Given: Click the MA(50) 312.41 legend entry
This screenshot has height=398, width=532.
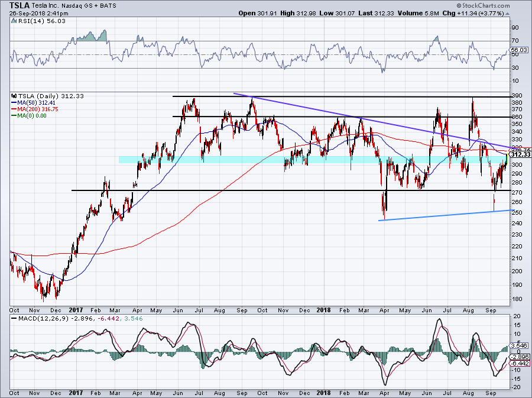Looking at the screenshot, I should tap(33, 102).
